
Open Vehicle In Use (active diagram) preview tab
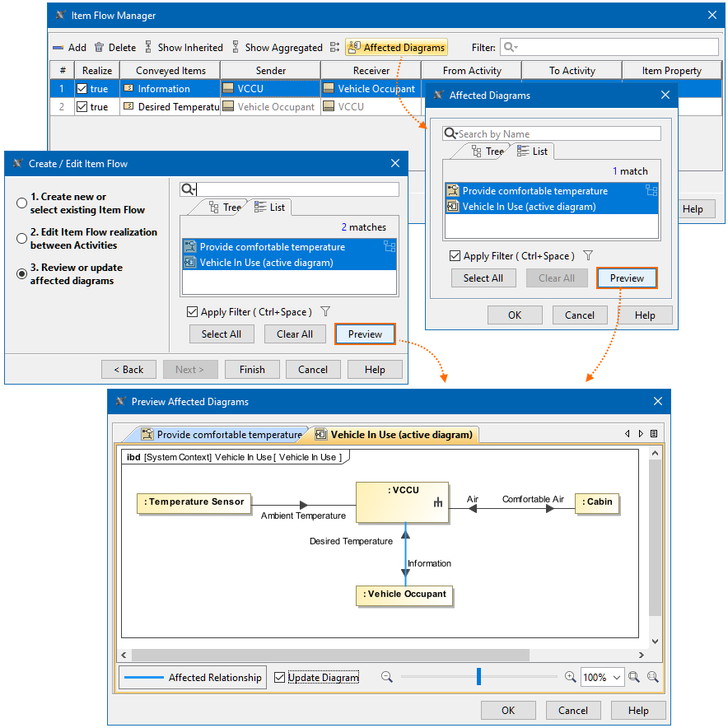(394, 435)
